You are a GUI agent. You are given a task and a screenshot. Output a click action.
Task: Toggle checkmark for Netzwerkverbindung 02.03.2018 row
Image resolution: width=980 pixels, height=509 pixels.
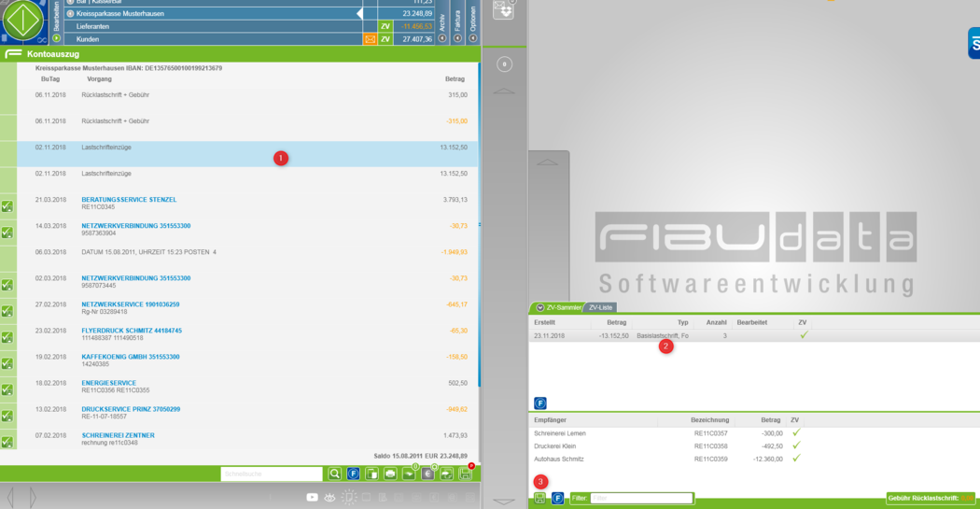pyautogui.click(x=7, y=285)
